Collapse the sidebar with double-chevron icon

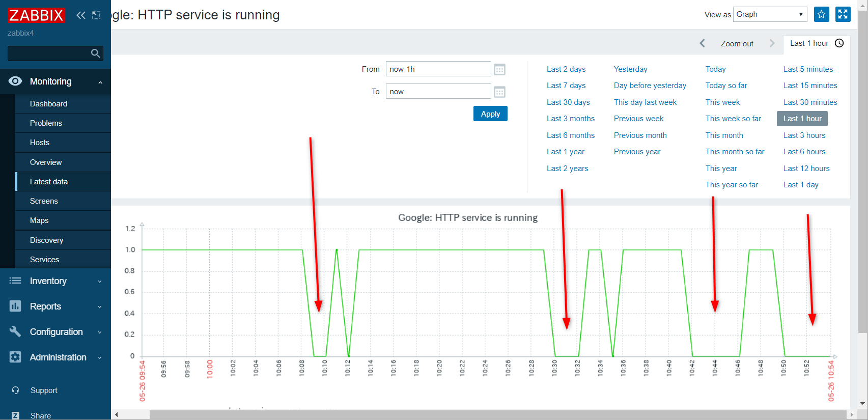(x=81, y=15)
